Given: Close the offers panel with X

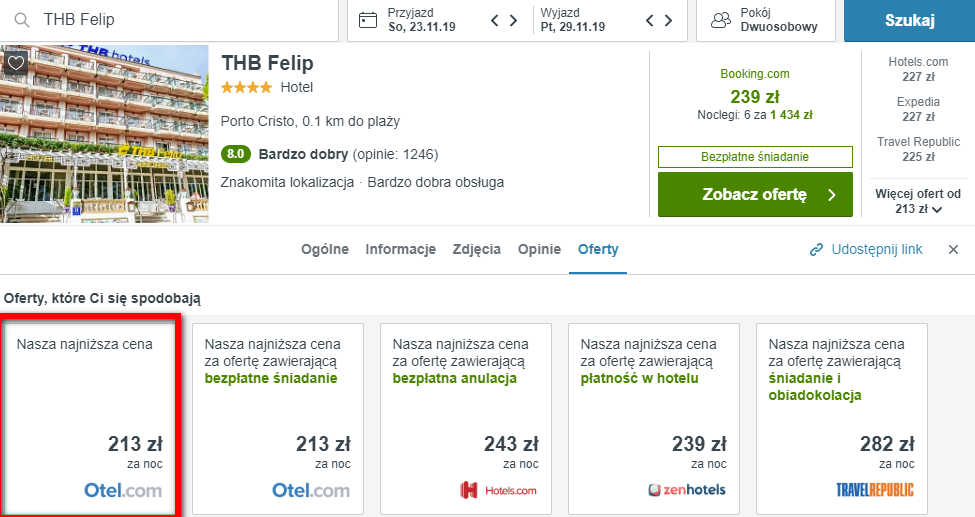Looking at the screenshot, I should [953, 249].
